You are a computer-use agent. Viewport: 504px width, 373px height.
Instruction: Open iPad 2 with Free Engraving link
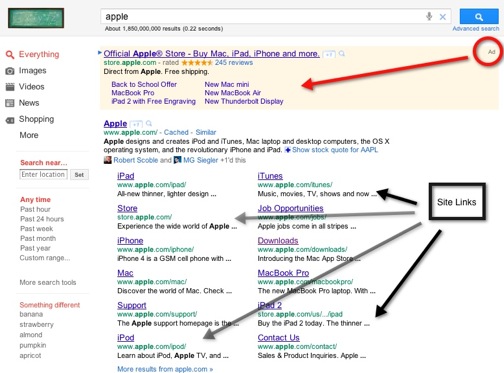point(153,101)
